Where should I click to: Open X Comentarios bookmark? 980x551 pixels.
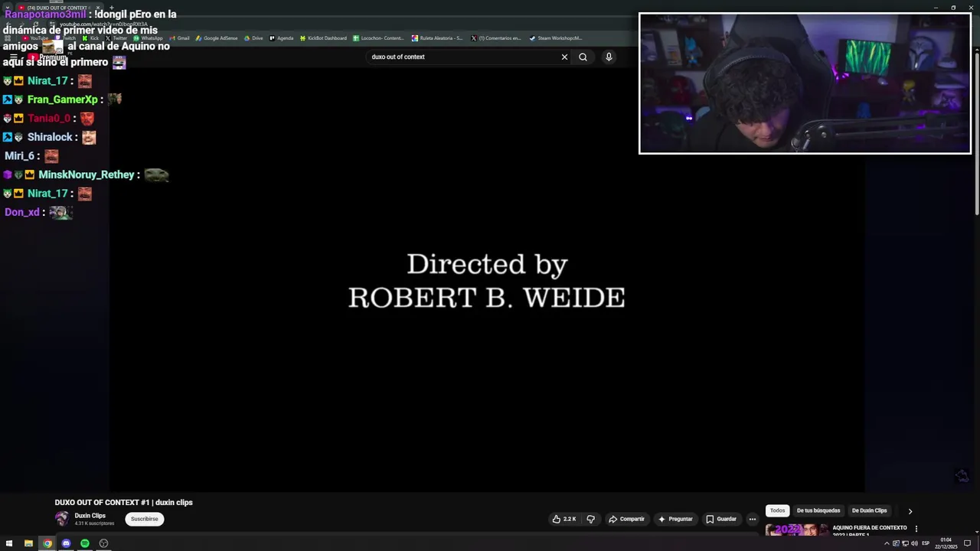pos(496,37)
